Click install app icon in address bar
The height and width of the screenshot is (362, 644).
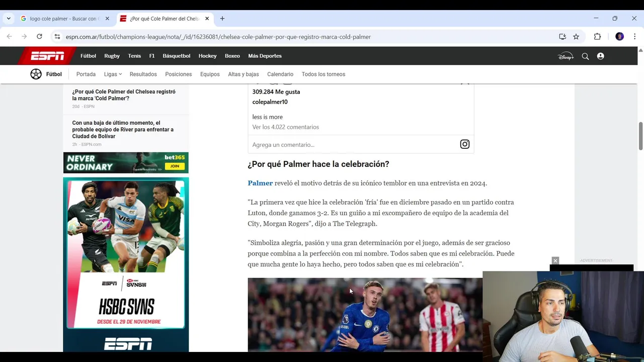[562, 37]
